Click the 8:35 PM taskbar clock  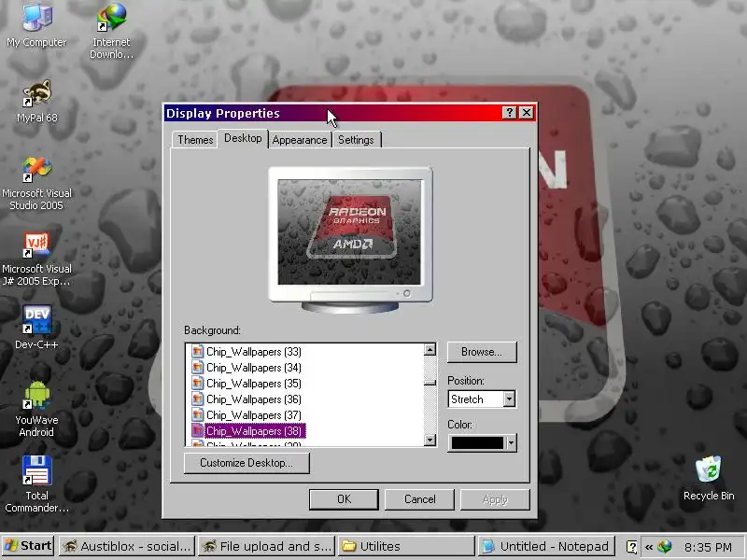click(708, 547)
